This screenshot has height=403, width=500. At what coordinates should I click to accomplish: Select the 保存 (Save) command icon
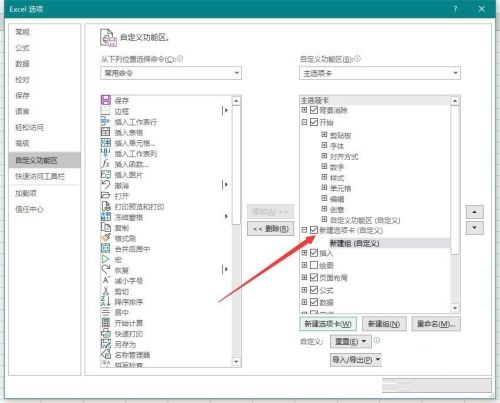(x=106, y=100)
